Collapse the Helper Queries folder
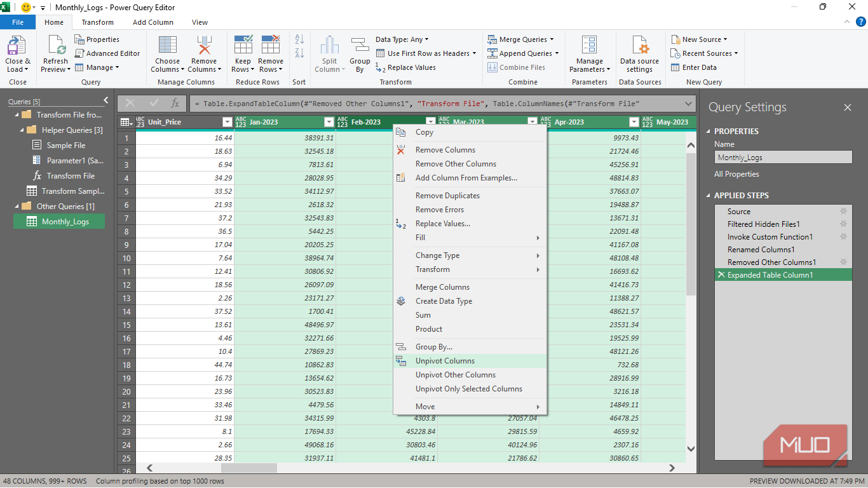Image resolution: width=868 pixels, height=488 pixels. [x=22, y=130]
